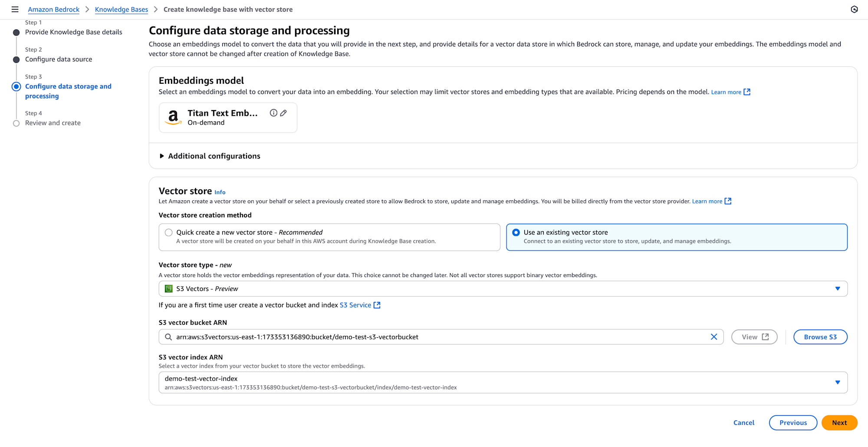
Task: Open Embeddings model Learn more link
Action: [x=726, y=92]
